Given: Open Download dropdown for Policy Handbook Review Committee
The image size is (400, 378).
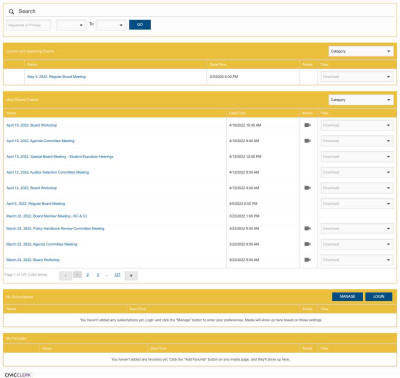Looking at the screenshot, I should click(x=357, y=229).
